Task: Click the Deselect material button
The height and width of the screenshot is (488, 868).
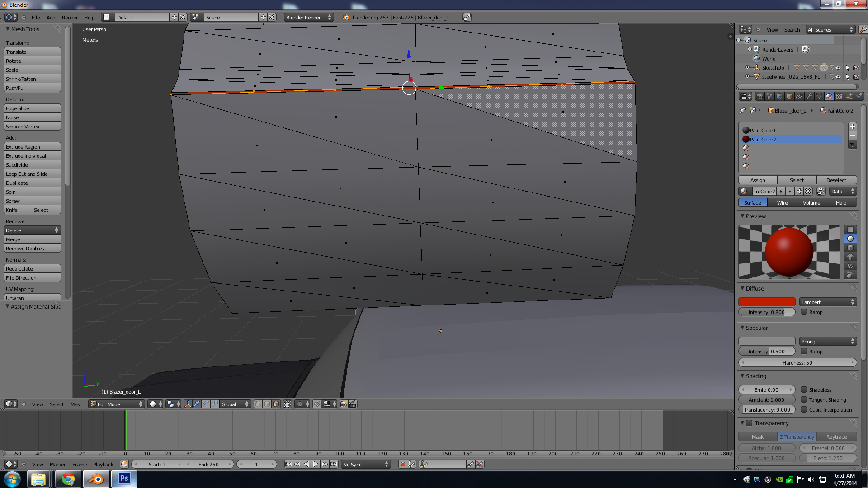Action: [x=836, y=180]
